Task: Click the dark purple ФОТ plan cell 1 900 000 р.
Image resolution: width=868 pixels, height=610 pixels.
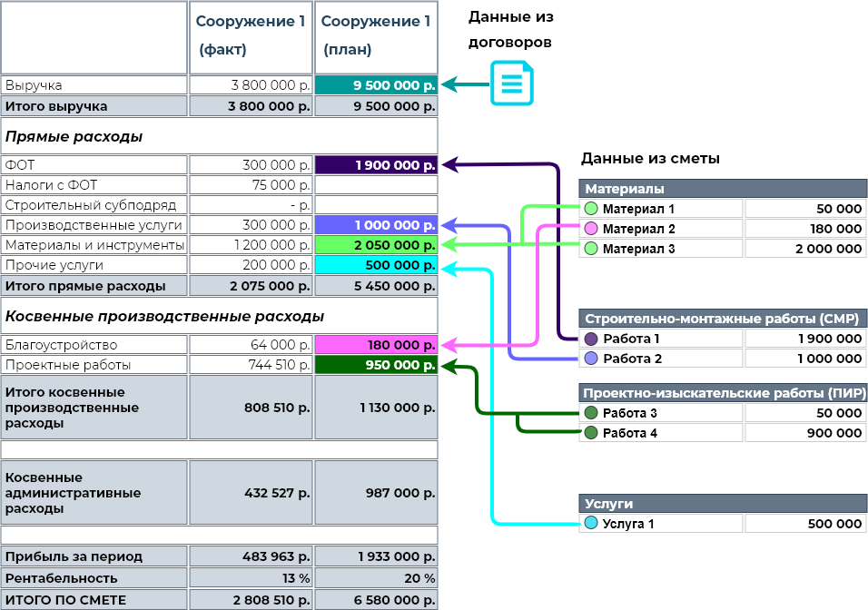Action: click(377, 165)
